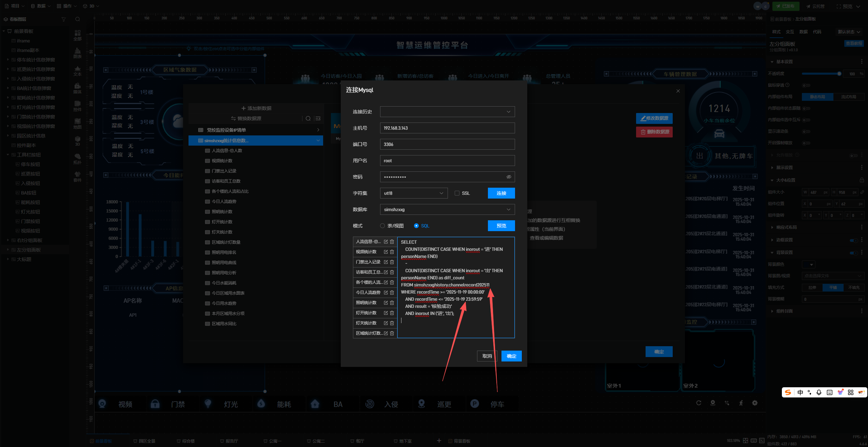The width and height of the screenshot is (868, 447).
Task: Open the 数据库 simshzxxg dropdown
Action: [x=447, y=209]
